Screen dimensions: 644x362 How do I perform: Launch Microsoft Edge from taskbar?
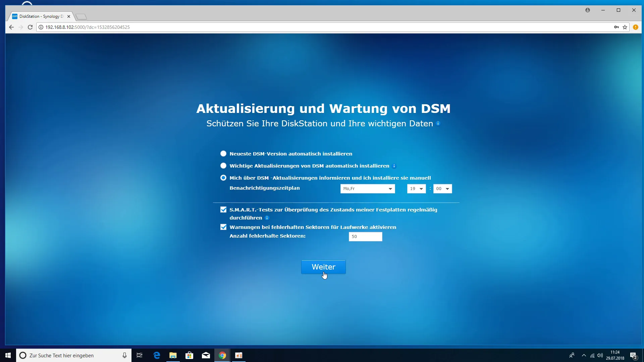coord(157,355)
